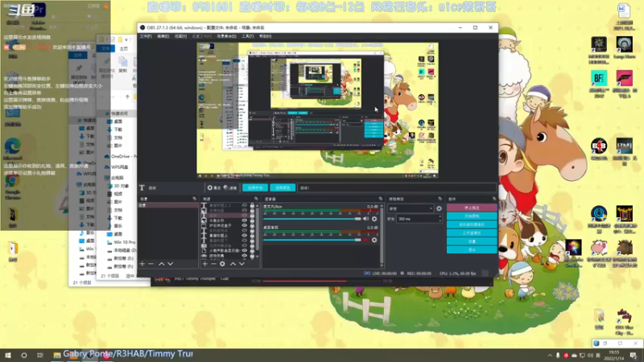Open Word document icon on desktop top right
Image resolution: width=644 pixels, height=362 pixels.
point(623,17)
